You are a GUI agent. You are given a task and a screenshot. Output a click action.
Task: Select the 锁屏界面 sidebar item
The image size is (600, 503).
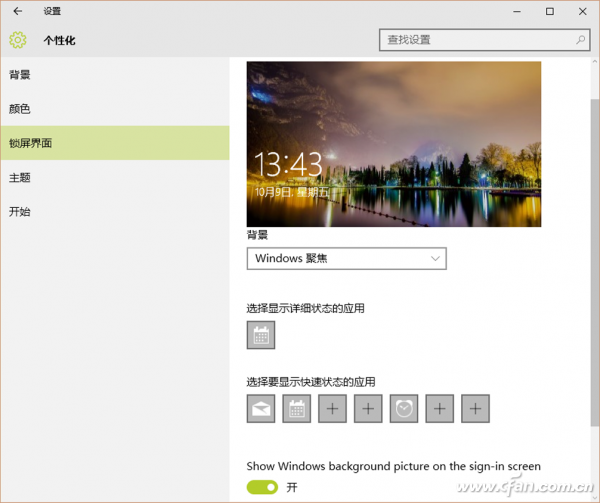pyautogui.click(x=115, y=143)
